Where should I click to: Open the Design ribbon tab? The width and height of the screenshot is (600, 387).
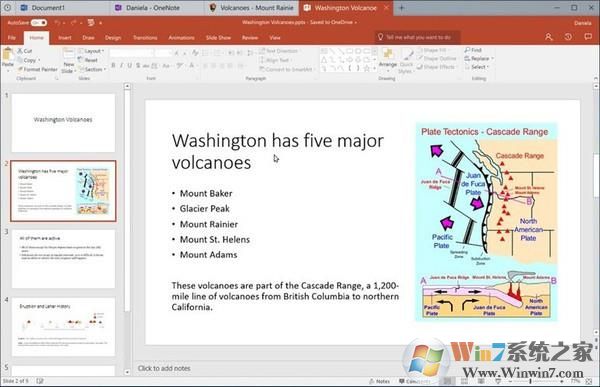[x=113, y=38]
